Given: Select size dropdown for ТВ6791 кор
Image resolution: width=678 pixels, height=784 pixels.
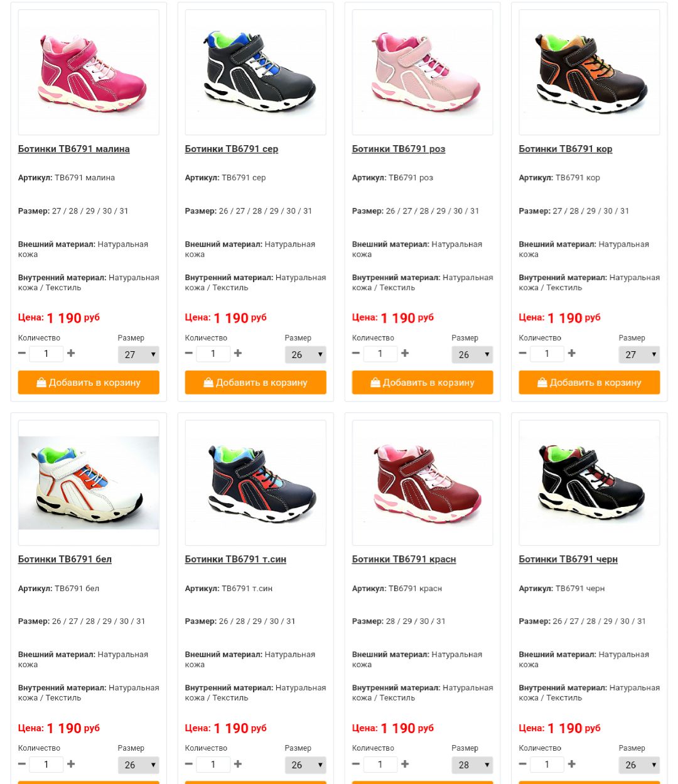Looking at the screenshot, I should [639, 354].
